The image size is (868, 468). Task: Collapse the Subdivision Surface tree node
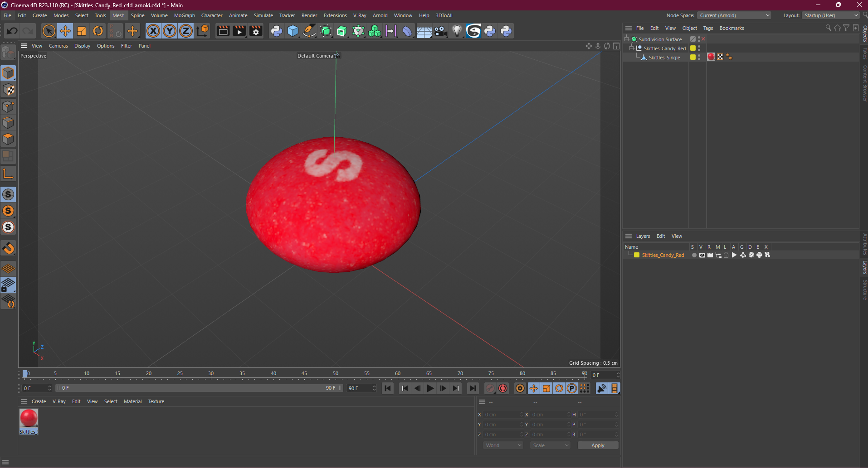(x=626, y=39)
